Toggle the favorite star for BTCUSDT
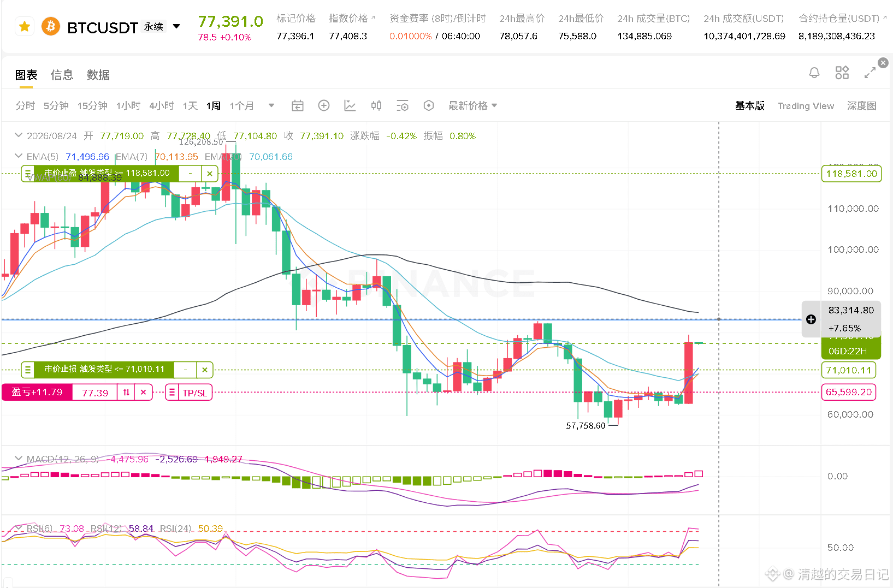Image resolution: width=893 pixels, height=588 pixels. 25,26
